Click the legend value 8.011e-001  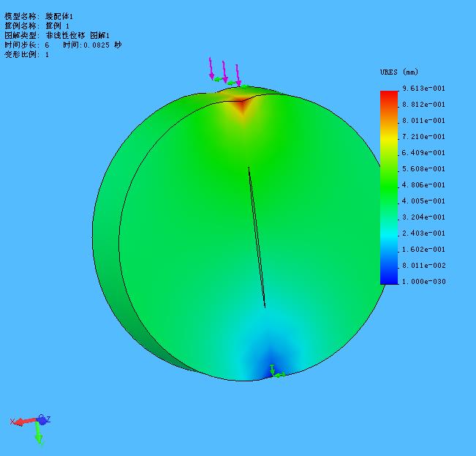(423, 121)
